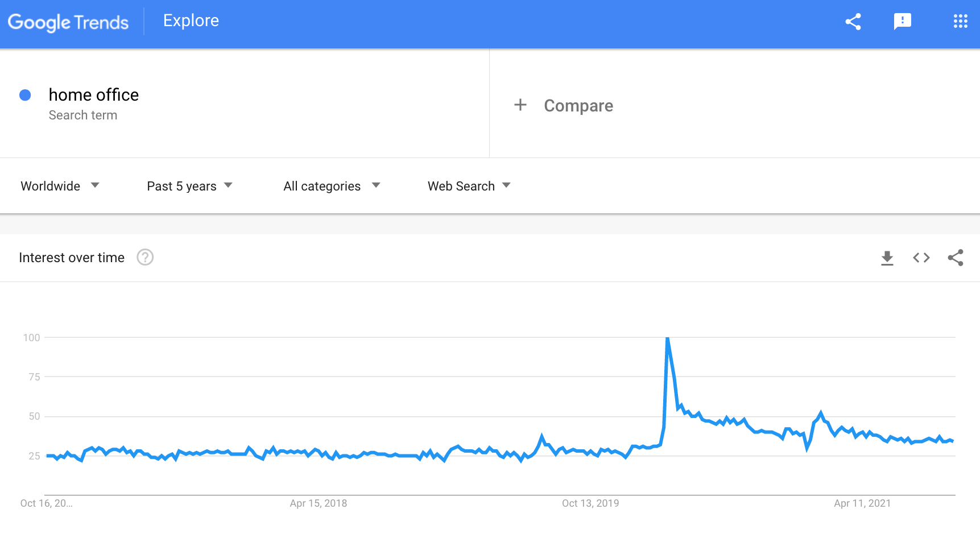Share the Interest over time chart
The height and width of the screenshot is (534, 980).
[x=956, y=258]
